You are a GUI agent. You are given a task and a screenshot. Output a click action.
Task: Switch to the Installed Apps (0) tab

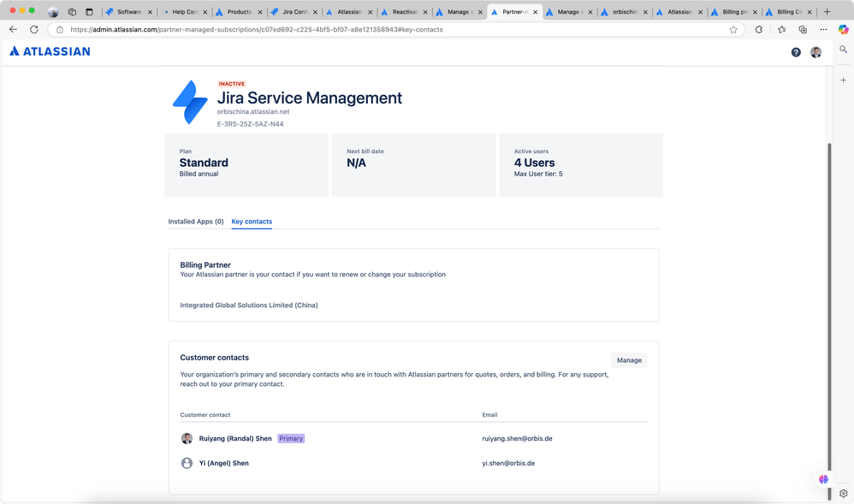[x=196, y=221]
